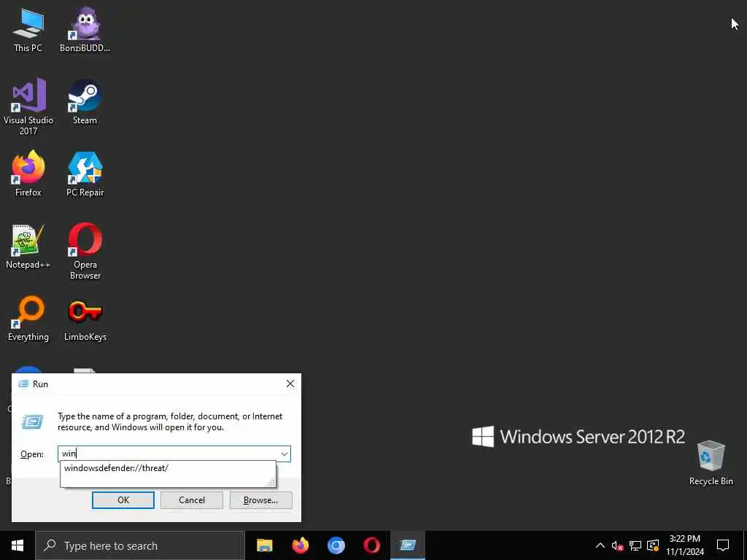Image resolution: width=747 pixels, height=560 pixels.
Task: Select Notepad++ desktop icon
Action: pos(28,246)
